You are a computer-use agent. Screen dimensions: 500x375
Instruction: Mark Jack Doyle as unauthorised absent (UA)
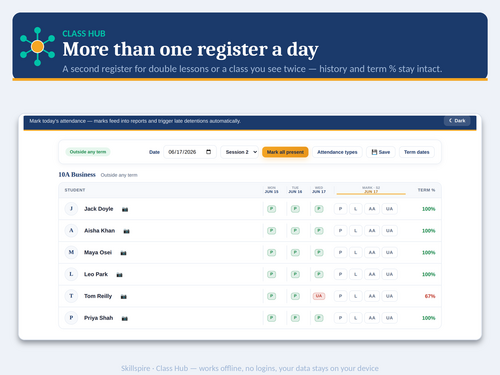coord(389,209)
